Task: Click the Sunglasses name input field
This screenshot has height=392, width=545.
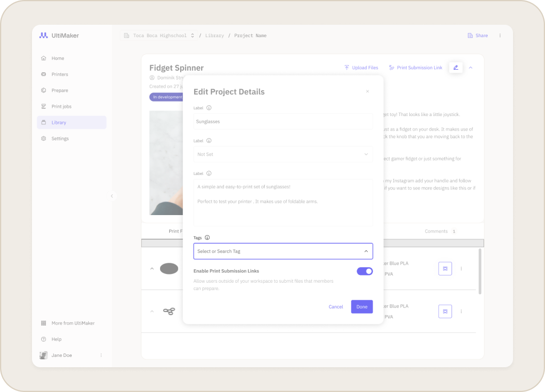Action: point(283,122)
